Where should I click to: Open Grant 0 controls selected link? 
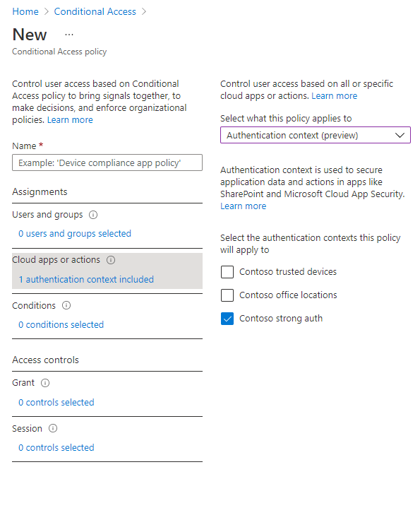pyautogui.click(x=56, y=403)
